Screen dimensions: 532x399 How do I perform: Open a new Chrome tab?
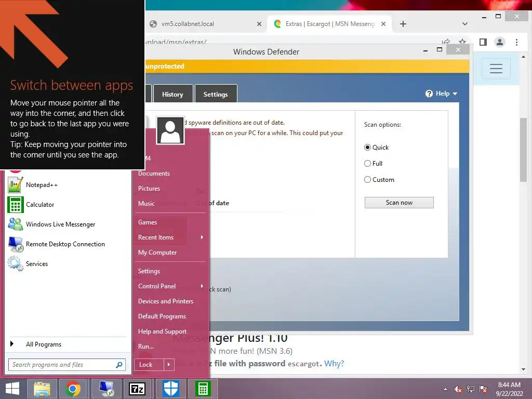tap(403, 24)
